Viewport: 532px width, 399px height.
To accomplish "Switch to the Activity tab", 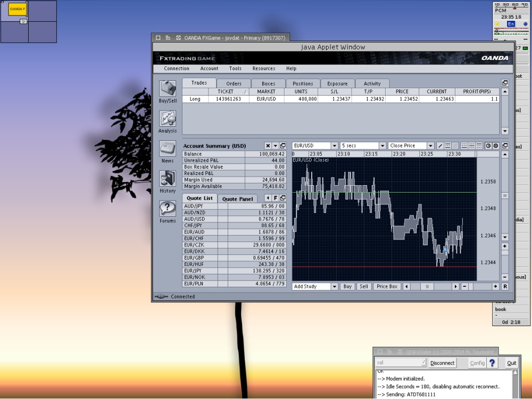I will (x=372, y=84).
